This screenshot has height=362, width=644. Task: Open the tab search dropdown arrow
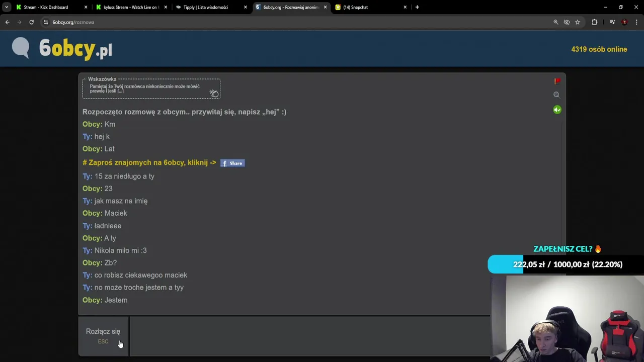pos(7,7)
